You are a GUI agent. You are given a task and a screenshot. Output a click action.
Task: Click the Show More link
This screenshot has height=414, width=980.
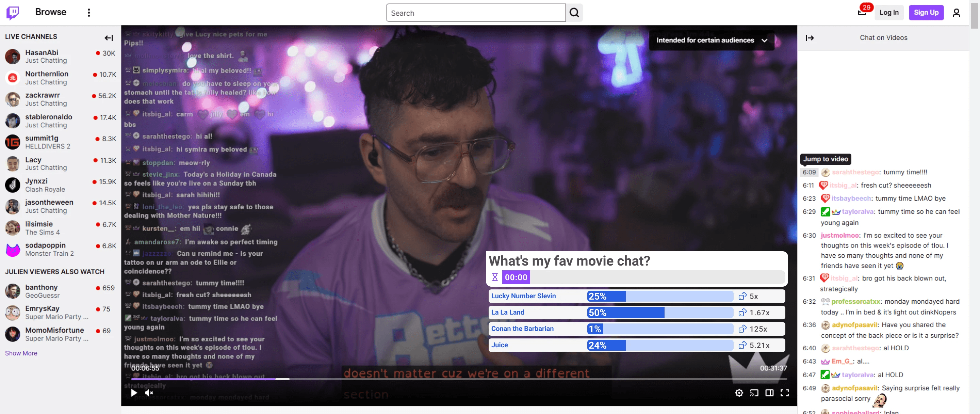(21, 353)
